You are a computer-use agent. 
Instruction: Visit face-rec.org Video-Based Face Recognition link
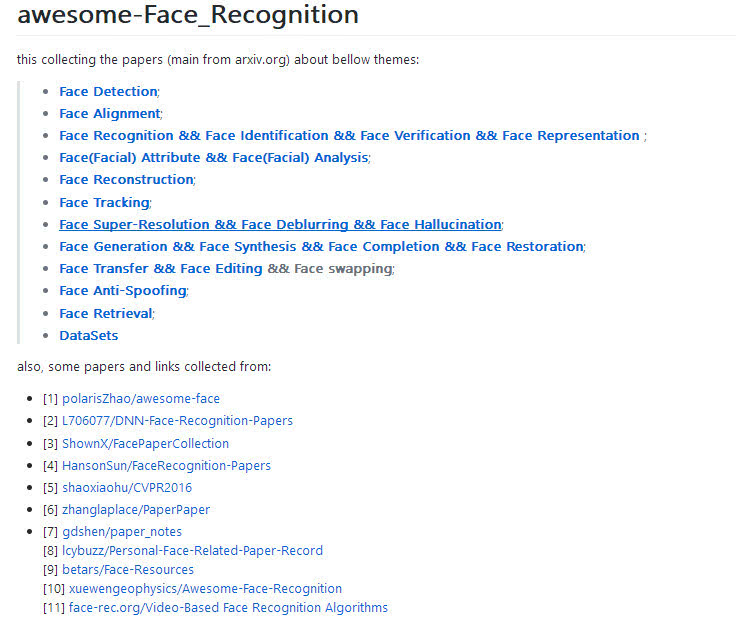click(228, 608)
